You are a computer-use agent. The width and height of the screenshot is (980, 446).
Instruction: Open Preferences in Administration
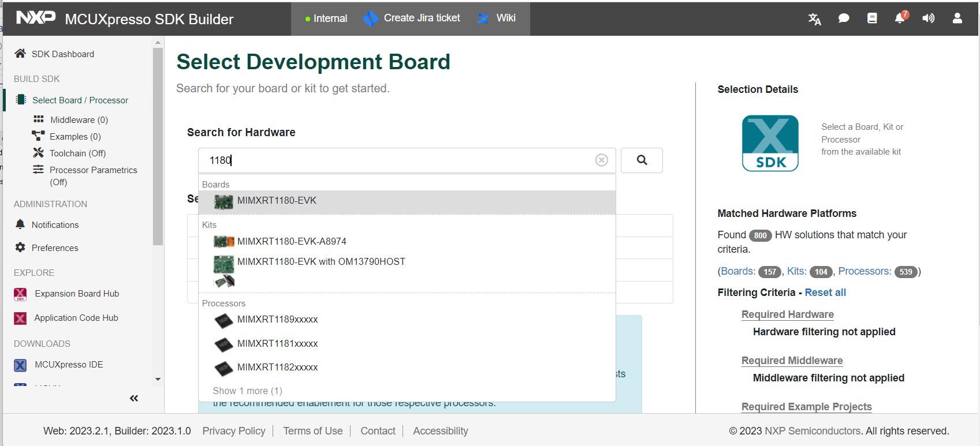[55, 248]
